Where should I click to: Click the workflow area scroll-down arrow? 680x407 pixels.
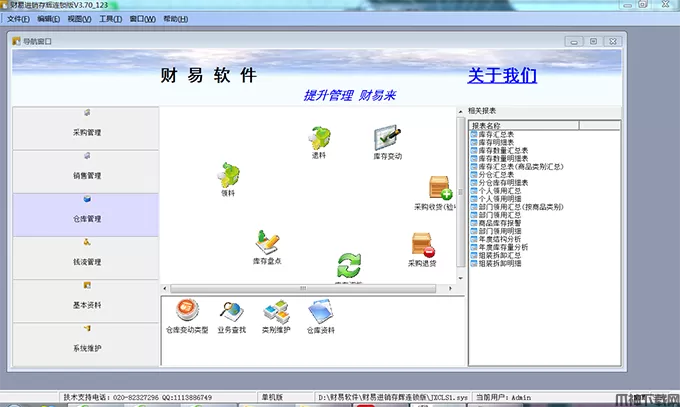[x=461, y=278]
